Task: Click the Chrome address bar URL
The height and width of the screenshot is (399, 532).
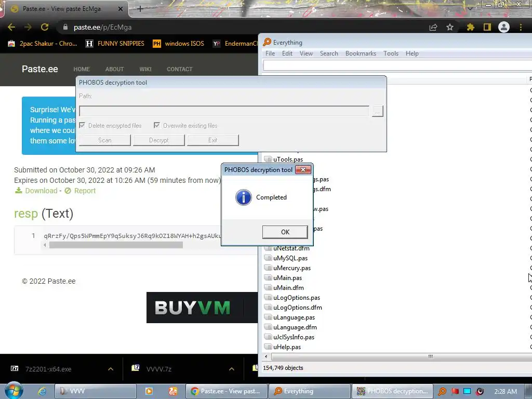Action: tap(102, 27)
